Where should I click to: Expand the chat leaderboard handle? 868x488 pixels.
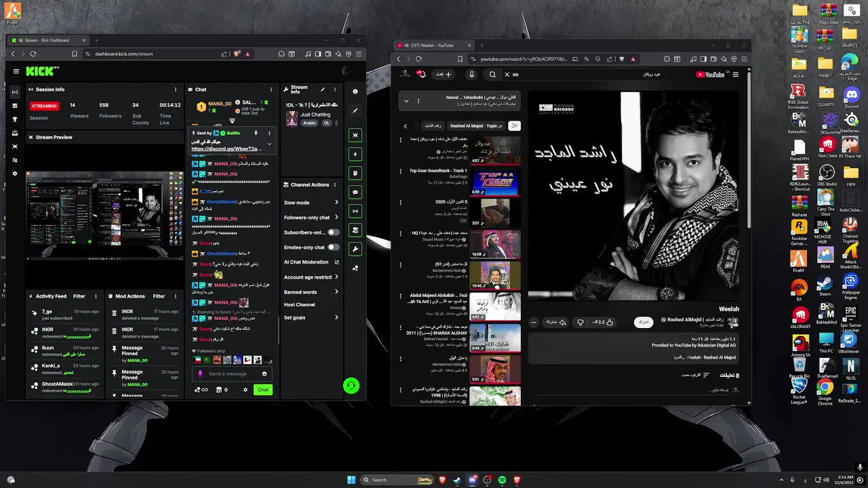[232, 121]
